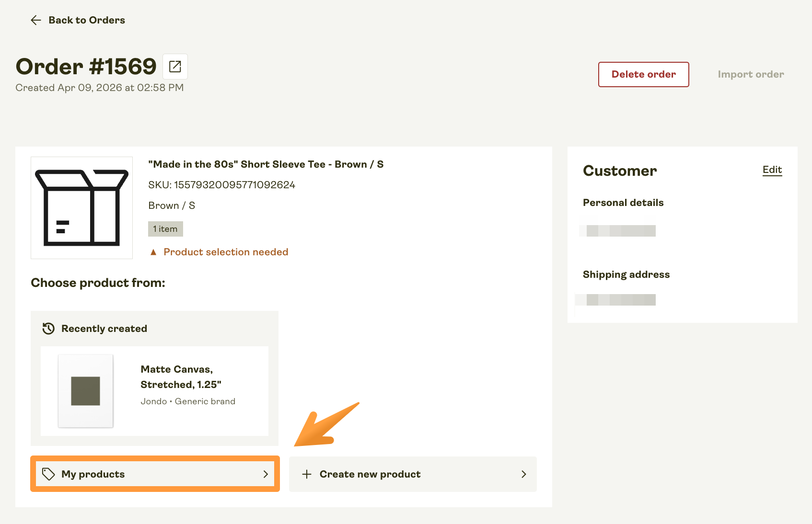Select the Matte Canvas, Stretched product card

tap(154, 391)
